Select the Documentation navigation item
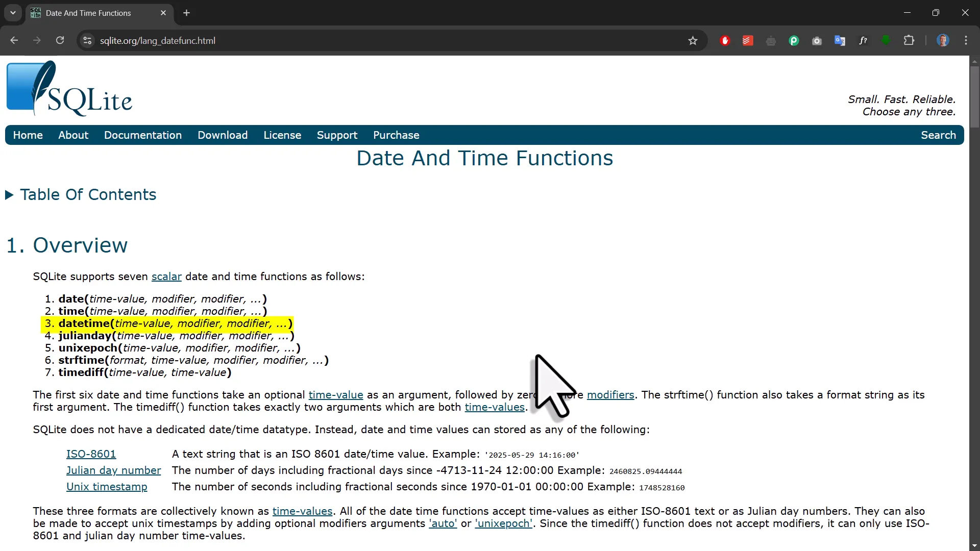This screenshot has width=980, height=551. click(x=143, y=135)
